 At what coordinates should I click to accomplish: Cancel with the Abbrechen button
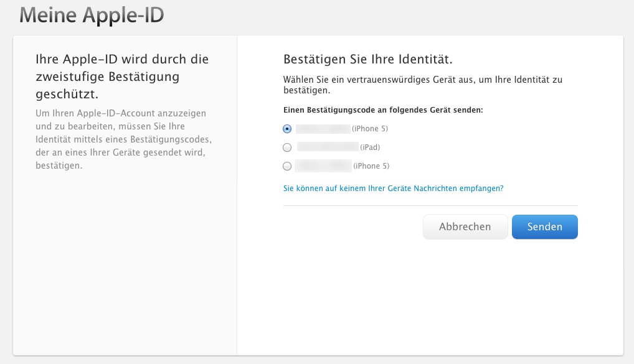(465, 227)
